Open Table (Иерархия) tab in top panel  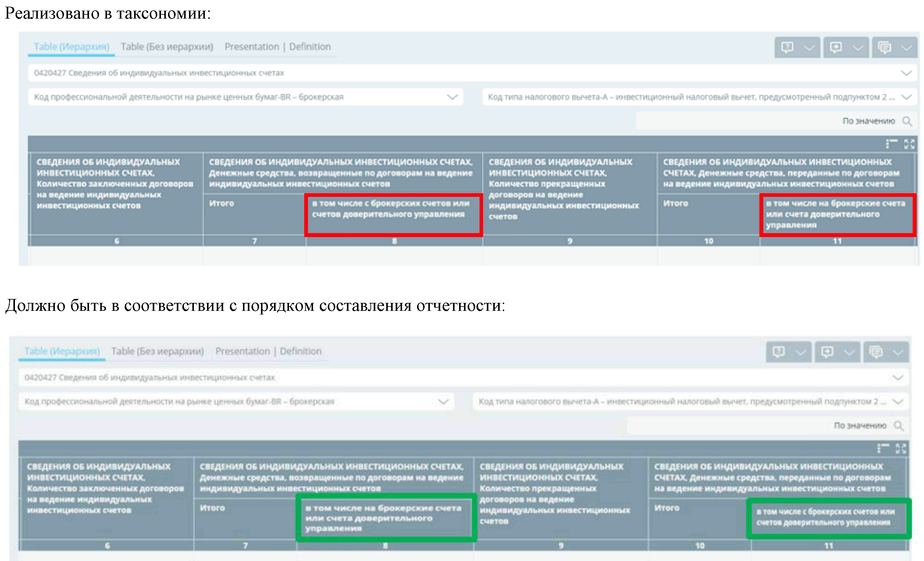coord(71,47)
